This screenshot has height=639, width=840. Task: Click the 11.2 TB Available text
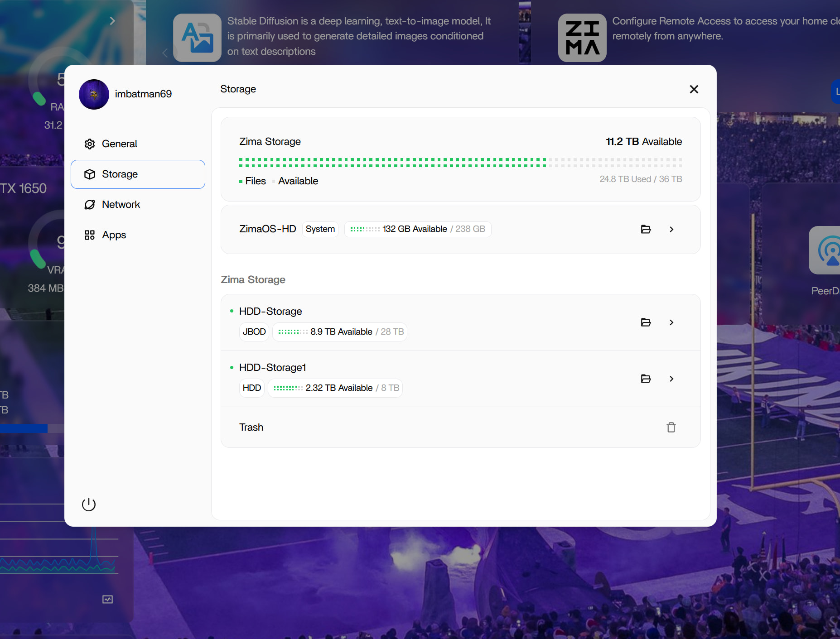[x=644, y=141]
